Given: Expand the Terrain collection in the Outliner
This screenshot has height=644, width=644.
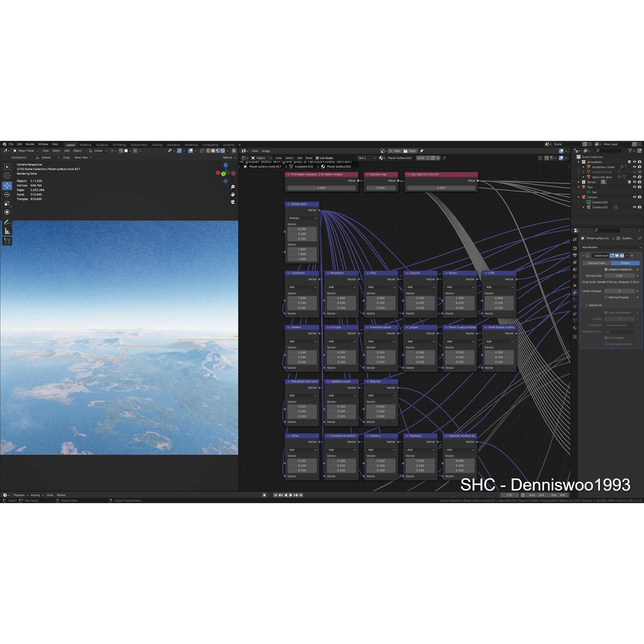Looking at the screenshot, I should click(x=579, y=182).
